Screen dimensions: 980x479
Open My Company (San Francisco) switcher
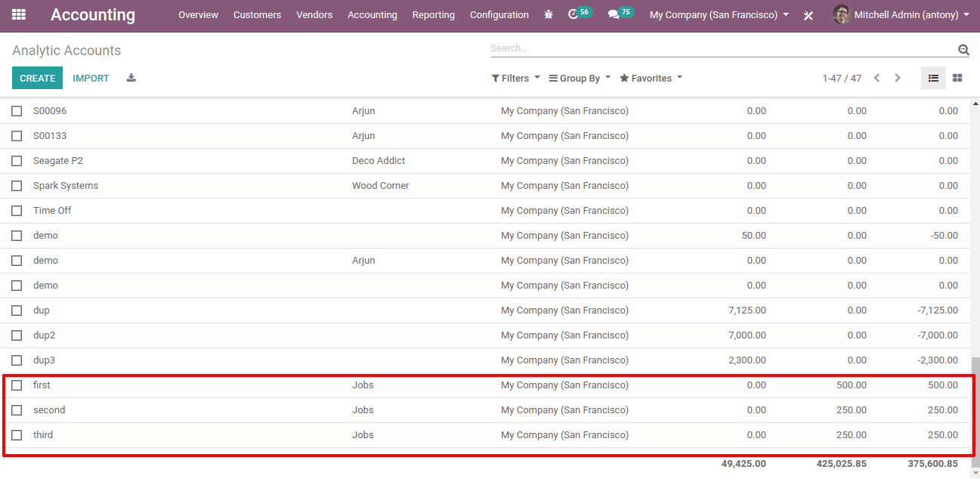719,14
